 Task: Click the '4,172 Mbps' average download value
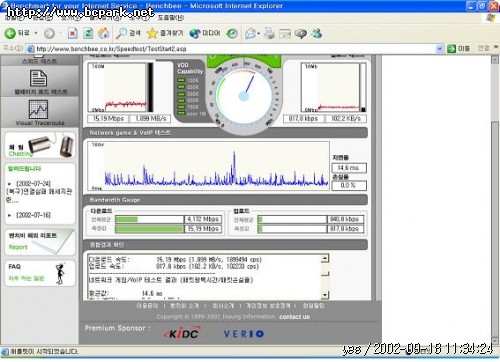(203, 219)
